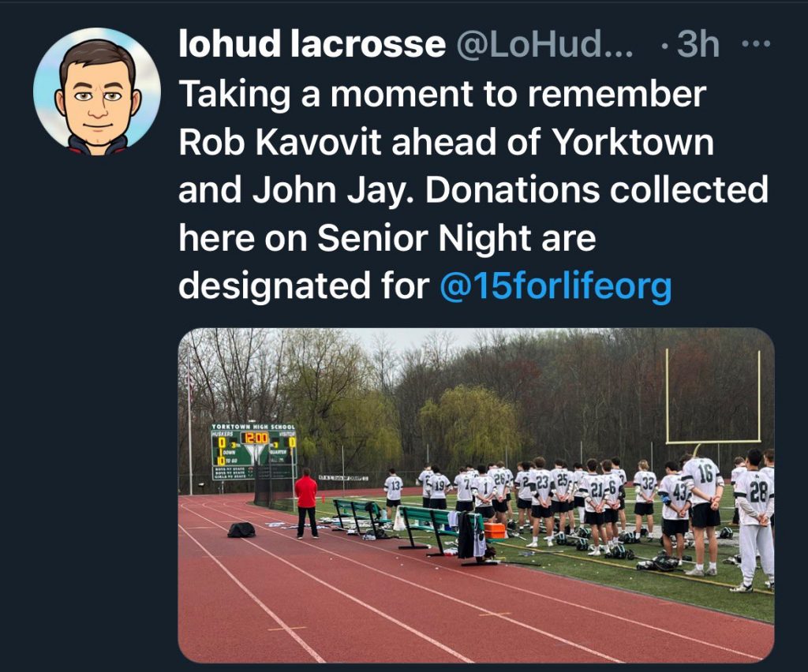Click the flagpole left of the scoreboard

click(x=189, y=427)
